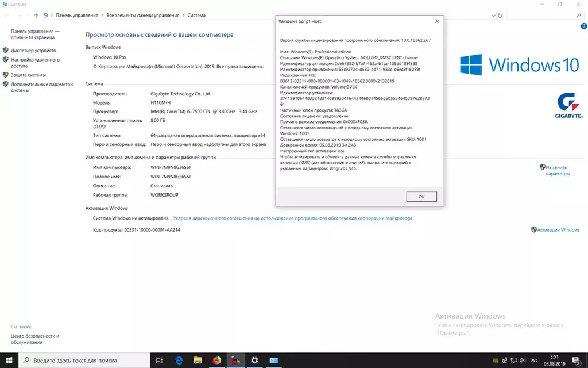
Task: Refresh the Control Panel address bar
Action: [x=499, y=16]
